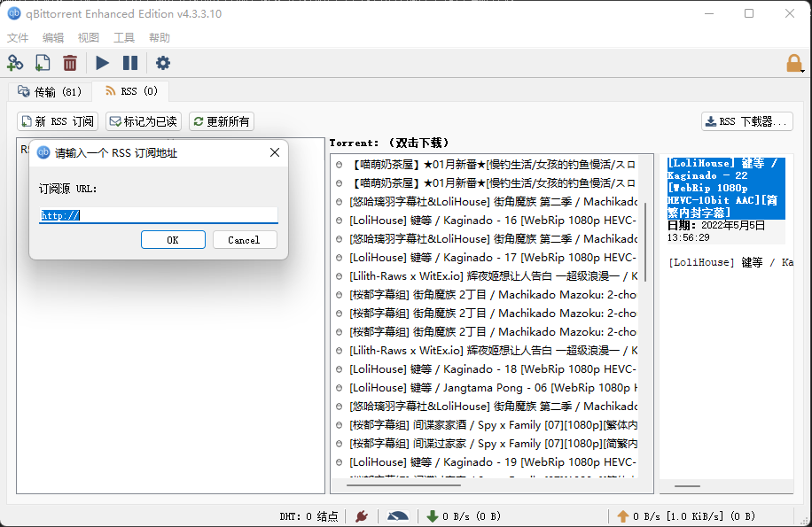Click the 更新所有 button
The width and height of the screenshot is (812, 527).
point(221,121)
